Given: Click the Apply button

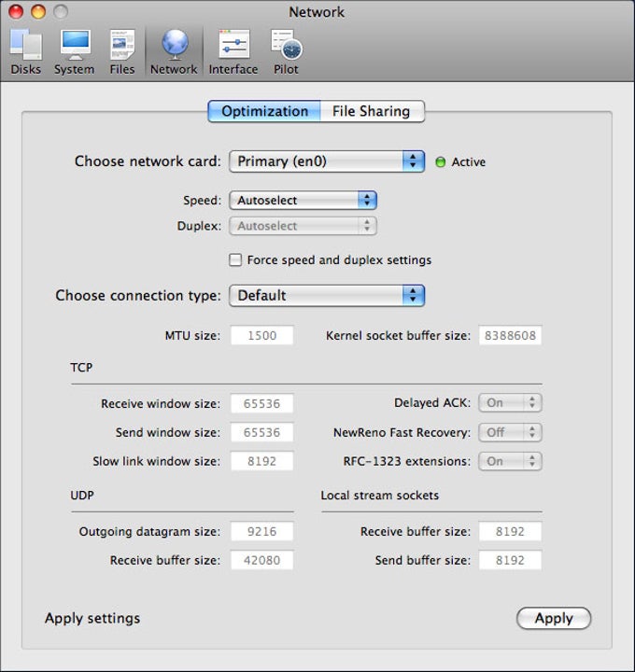Looking at the screenshot, I should [x=554, y=618].
